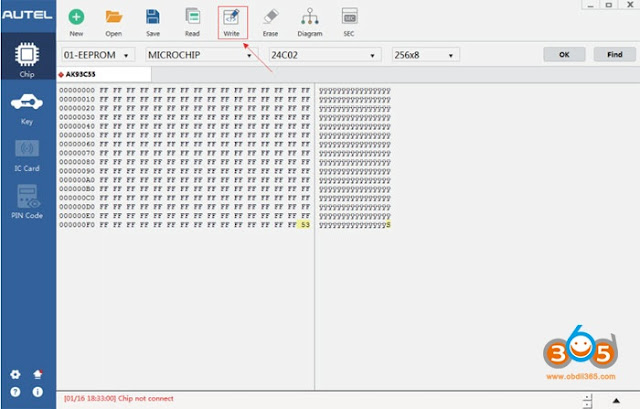The height and width of the screenshot is (409, 640).
Task: Click the OK button
Action: point(564,54)
